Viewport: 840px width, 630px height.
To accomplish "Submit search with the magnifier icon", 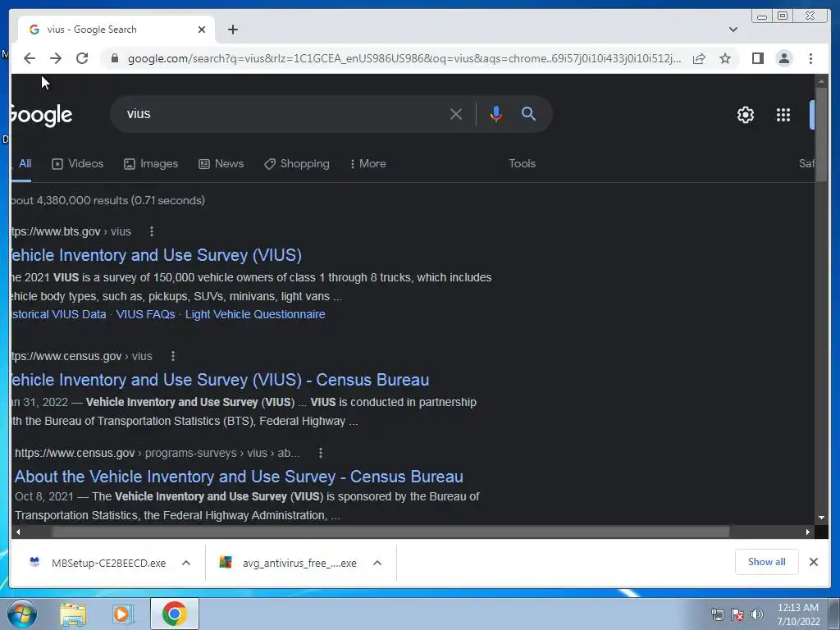I will [529, 113].
